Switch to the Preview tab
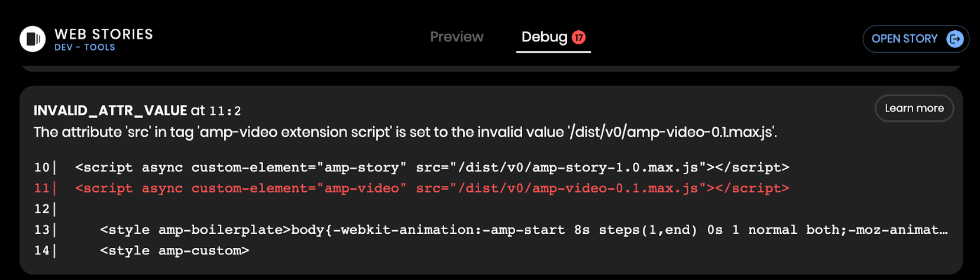The image size is (980, 280). [457, 37]
